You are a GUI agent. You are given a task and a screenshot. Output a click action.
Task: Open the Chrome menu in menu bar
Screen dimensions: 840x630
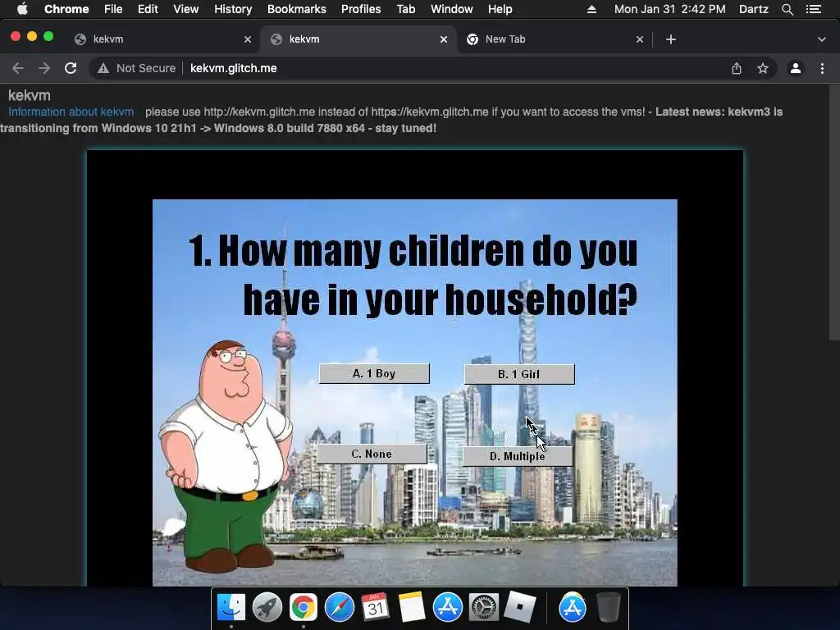pyautogui.click(x=66, y=9)
